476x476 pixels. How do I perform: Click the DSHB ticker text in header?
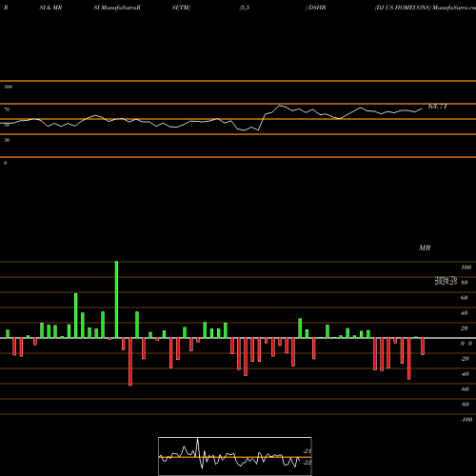pos(317,8)
